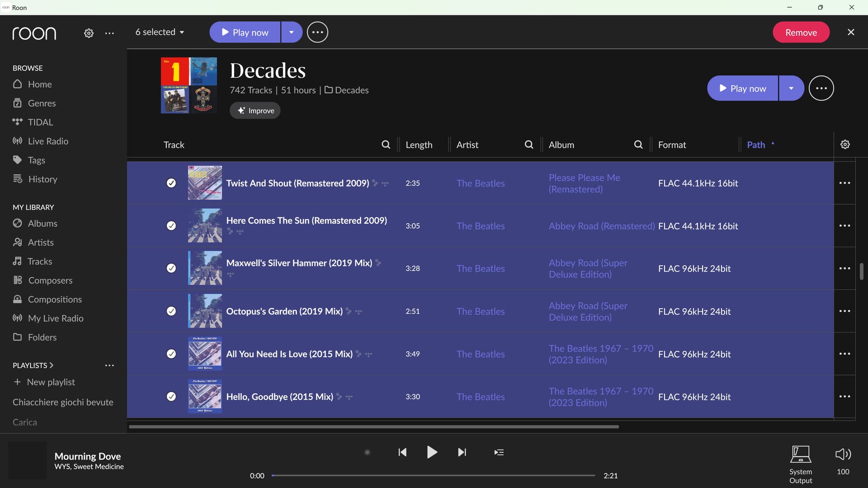Image resolution: width=868 pixels, height=488 pixels.
Task: Click Remove button for selected tracks
Action: point(801,32)
